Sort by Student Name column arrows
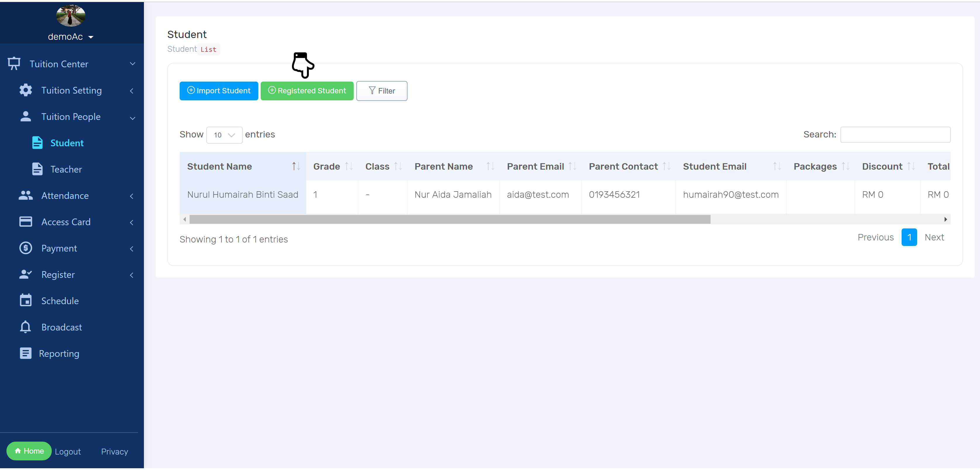980x470 pixels. [x=296, y=166]
